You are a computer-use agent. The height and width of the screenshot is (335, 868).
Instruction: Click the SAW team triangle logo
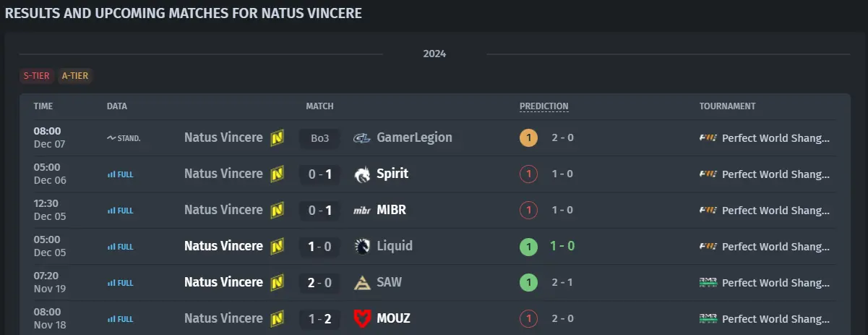[x=362, y=282]
